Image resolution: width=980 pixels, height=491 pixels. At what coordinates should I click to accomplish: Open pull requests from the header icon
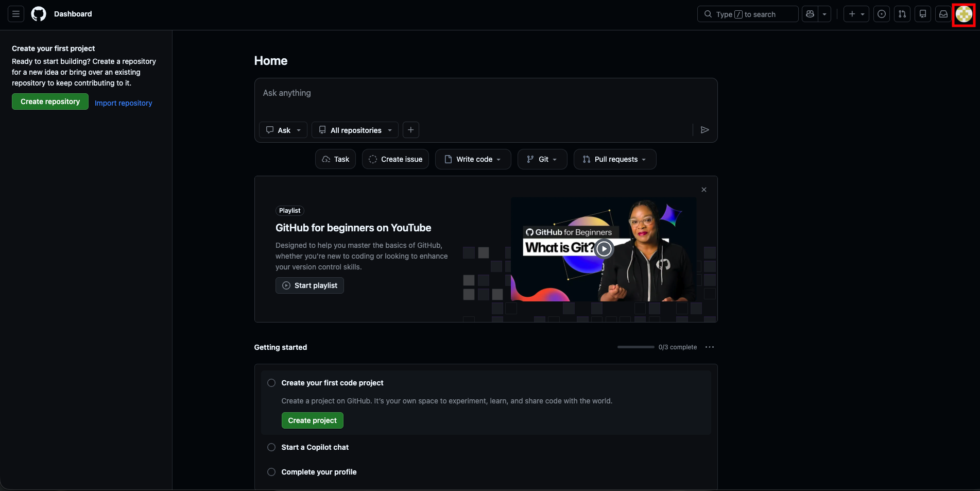[902, 14]
